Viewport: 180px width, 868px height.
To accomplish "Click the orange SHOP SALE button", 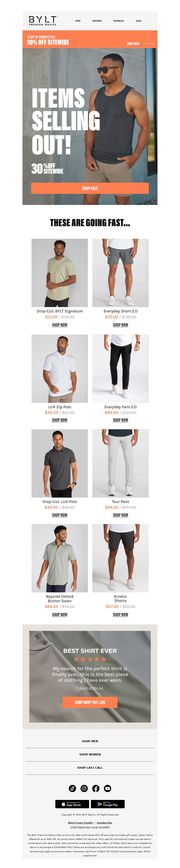I will tap(90, 188).
